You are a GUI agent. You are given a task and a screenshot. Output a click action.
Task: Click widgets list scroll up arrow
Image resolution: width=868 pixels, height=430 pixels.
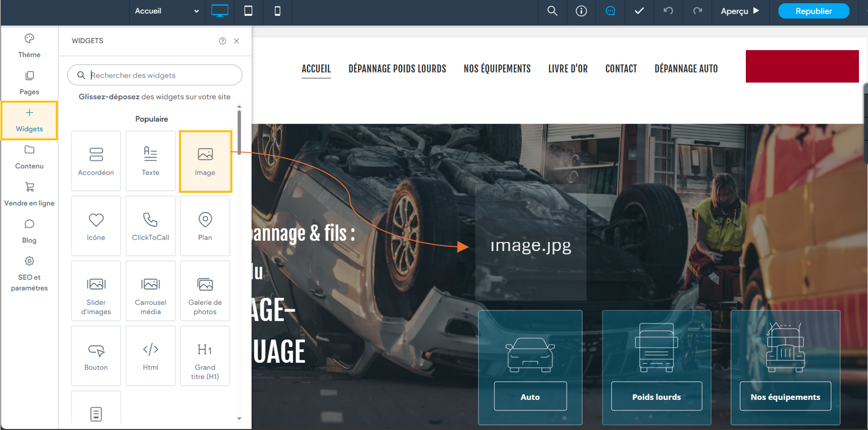[239, 106]
